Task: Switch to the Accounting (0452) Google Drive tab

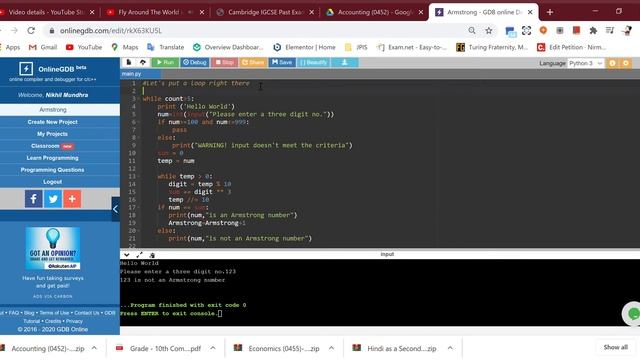Action: [x=375, y=12]
